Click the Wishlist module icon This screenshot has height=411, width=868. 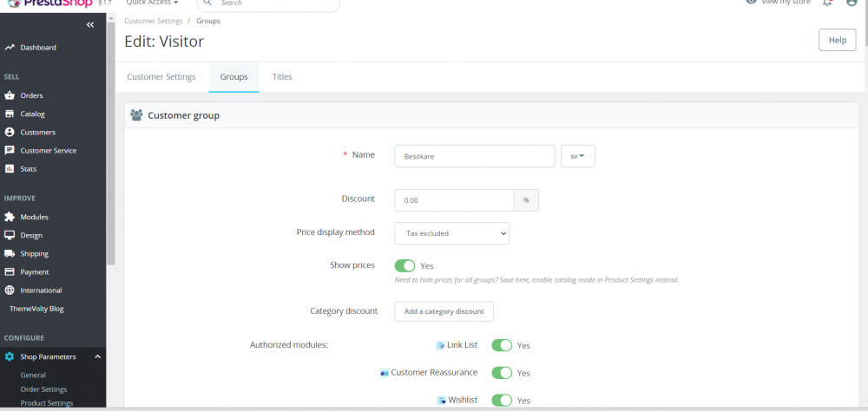[x=442, y=401]
